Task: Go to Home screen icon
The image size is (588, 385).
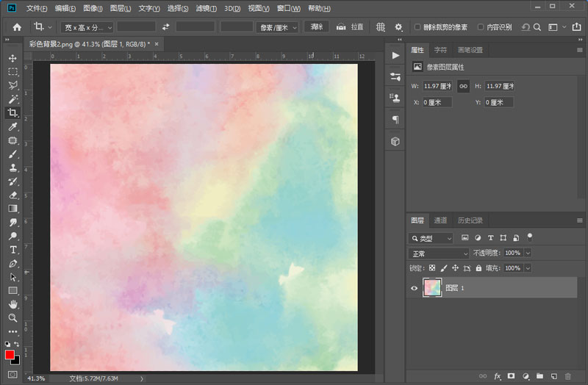Action: (x=17, y=27)
